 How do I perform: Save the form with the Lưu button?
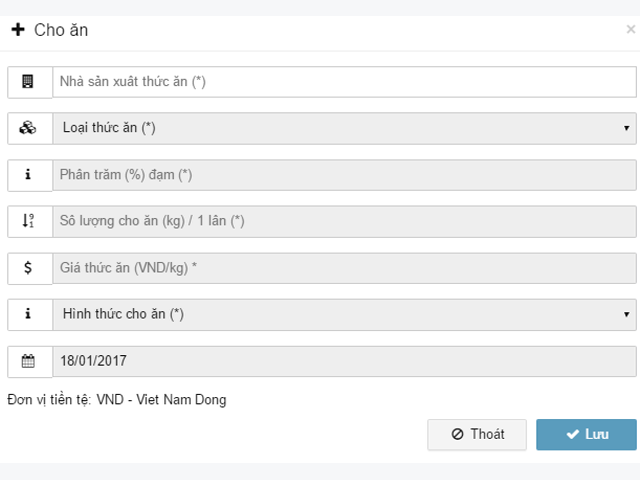(586, 434)
